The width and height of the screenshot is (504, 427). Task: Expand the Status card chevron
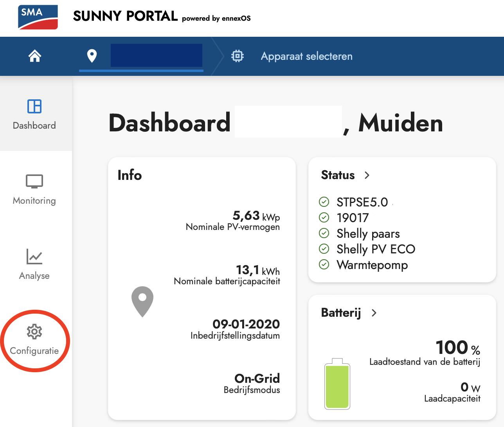367,175
